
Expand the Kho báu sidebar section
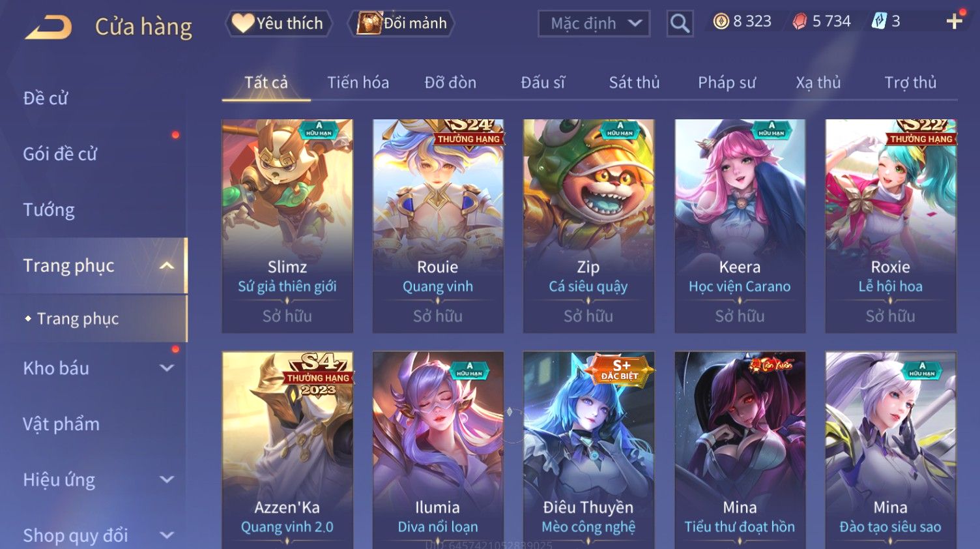pos(167,368)
